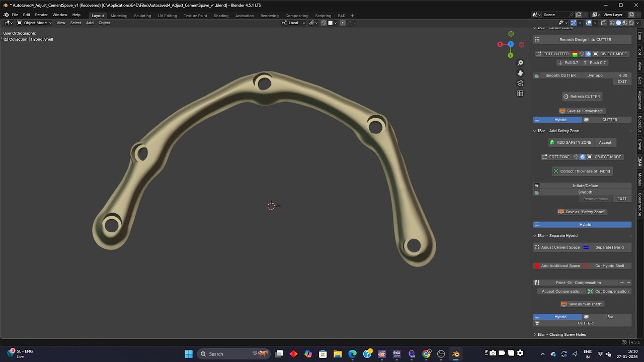Click the blue brush icon next to EDIT ZONE
644x362 pixels.
583,157
